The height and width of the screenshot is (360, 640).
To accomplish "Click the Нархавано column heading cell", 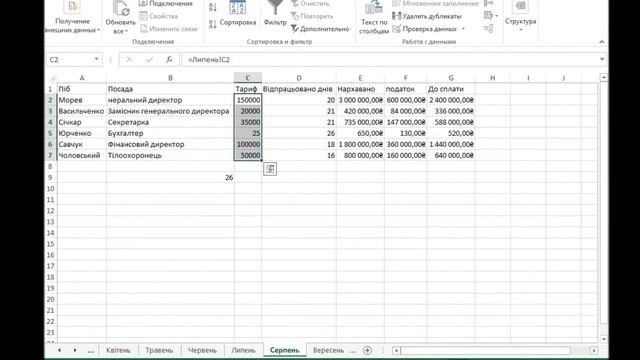I will click(x=360, y=89).
